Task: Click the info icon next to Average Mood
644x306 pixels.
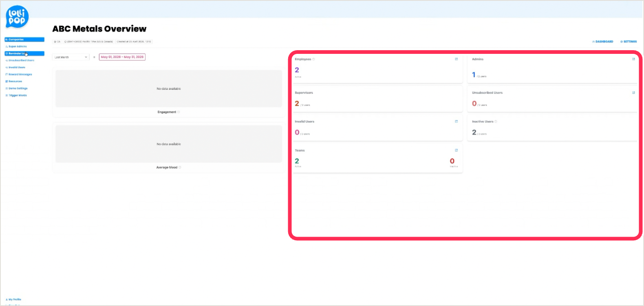Action: point(180,167)
